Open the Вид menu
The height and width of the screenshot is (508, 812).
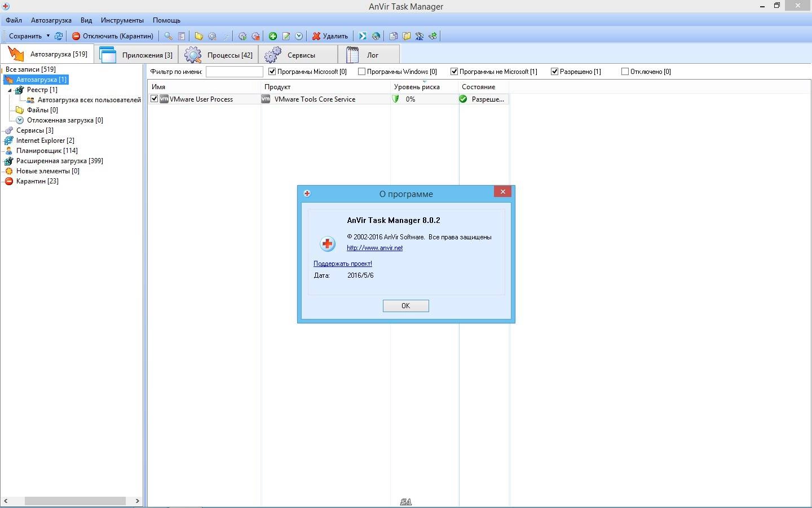point(86,20)
